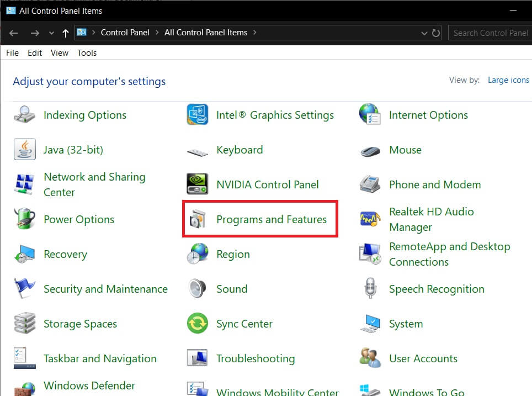This screenshot has width=532, height=396.
Task: Open the RemoteApp and Desktop Connections icon
Action: tap(370, 254)
